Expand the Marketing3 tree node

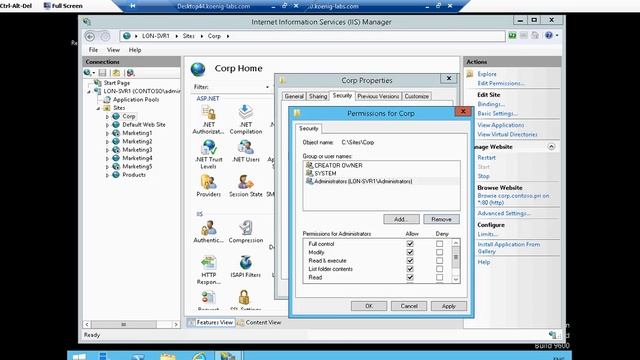107,150
